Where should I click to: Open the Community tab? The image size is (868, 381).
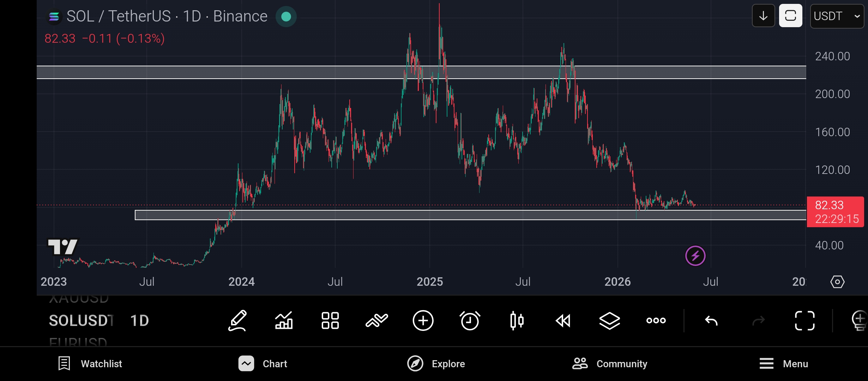tap(610, 364)
